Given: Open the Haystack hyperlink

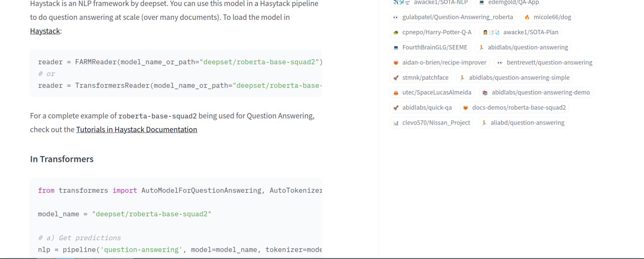Looking at the screenshot, I should pos(45,31).
